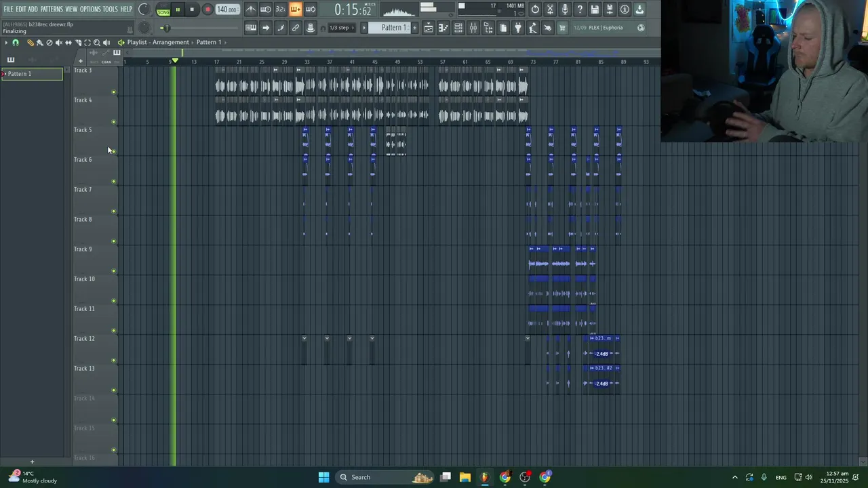Select the Playback speaker tool in playlist toolbar
This screenshot has height=488, width=868.
click(x=106, y=42)
